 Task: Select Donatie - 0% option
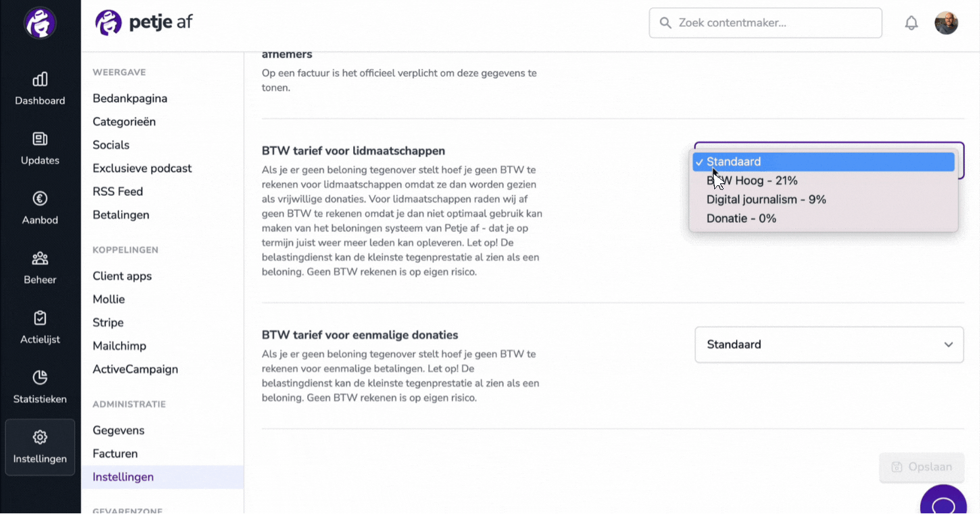pyautogui.click(x=823, y=219)
